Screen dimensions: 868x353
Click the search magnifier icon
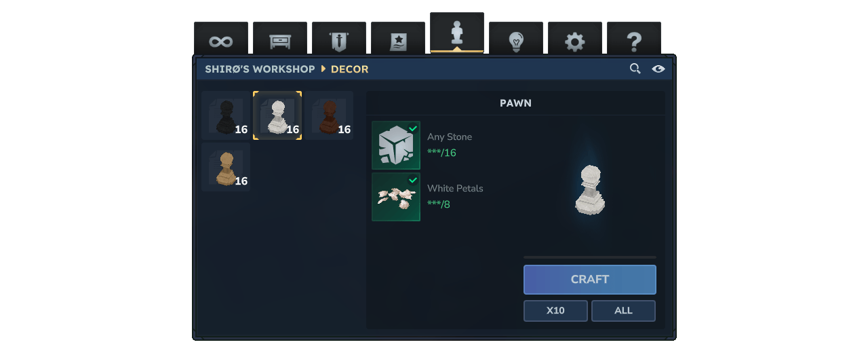[x=635, y=69]
